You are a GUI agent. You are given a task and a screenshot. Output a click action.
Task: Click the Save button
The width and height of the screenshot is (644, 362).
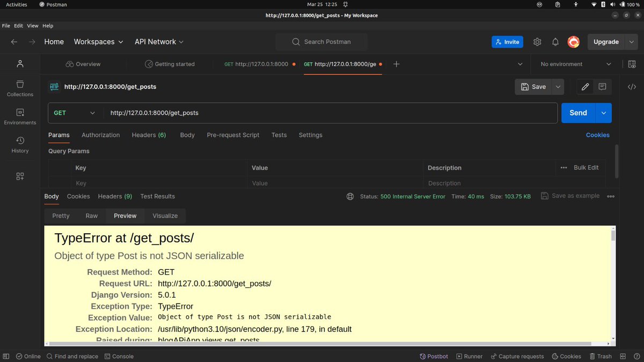533,87
